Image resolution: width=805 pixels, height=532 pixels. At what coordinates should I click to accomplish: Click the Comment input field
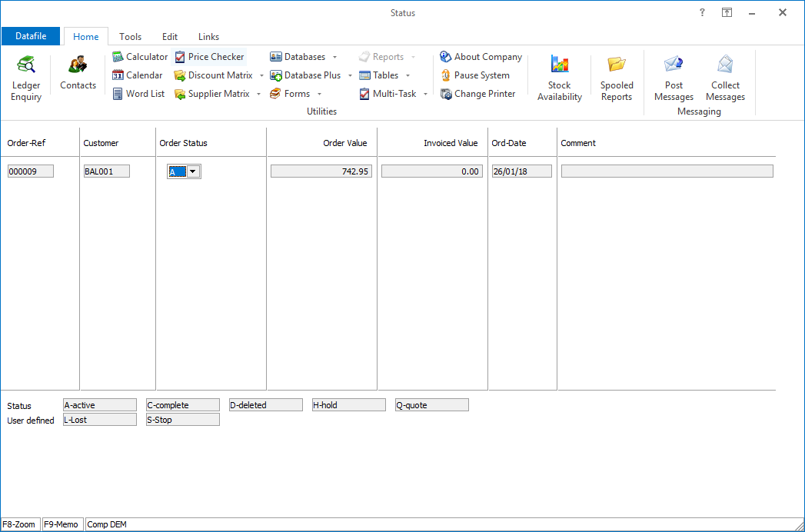(667, 171)
